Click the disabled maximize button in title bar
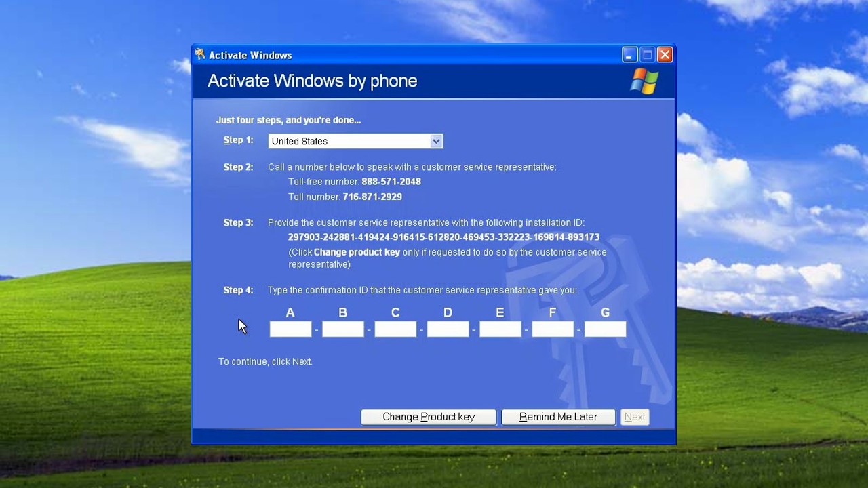This screenshot has height=488, width=868. point(647,55)
